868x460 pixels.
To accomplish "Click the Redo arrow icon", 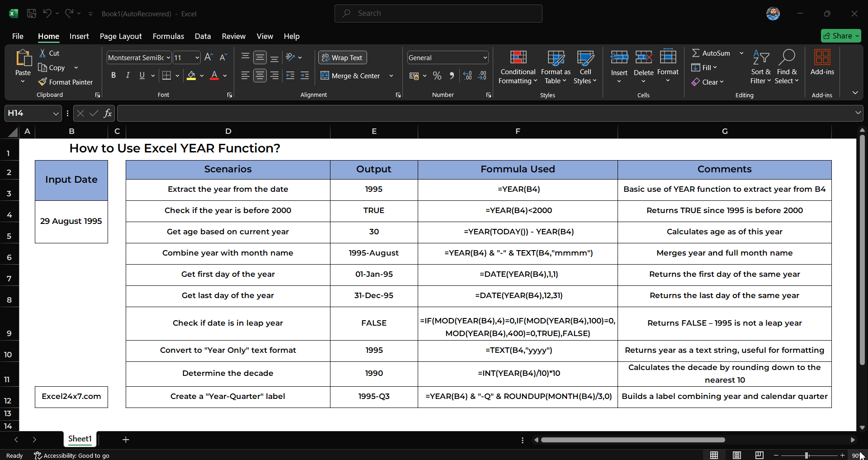I will [x=69, y=13].
